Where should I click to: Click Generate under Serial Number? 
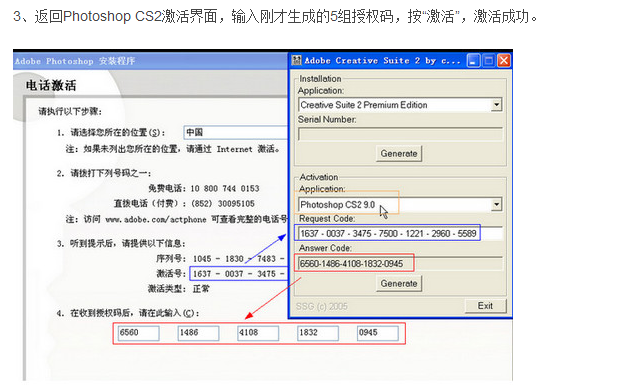click(399, 153)
